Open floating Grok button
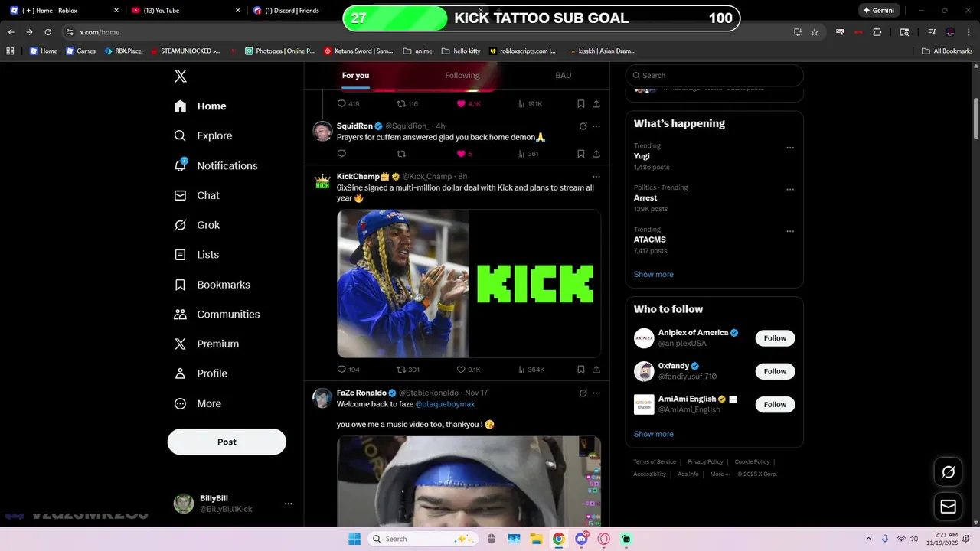Screen dimensions: 980x551 pyautogui.click(x=948, y=472)
